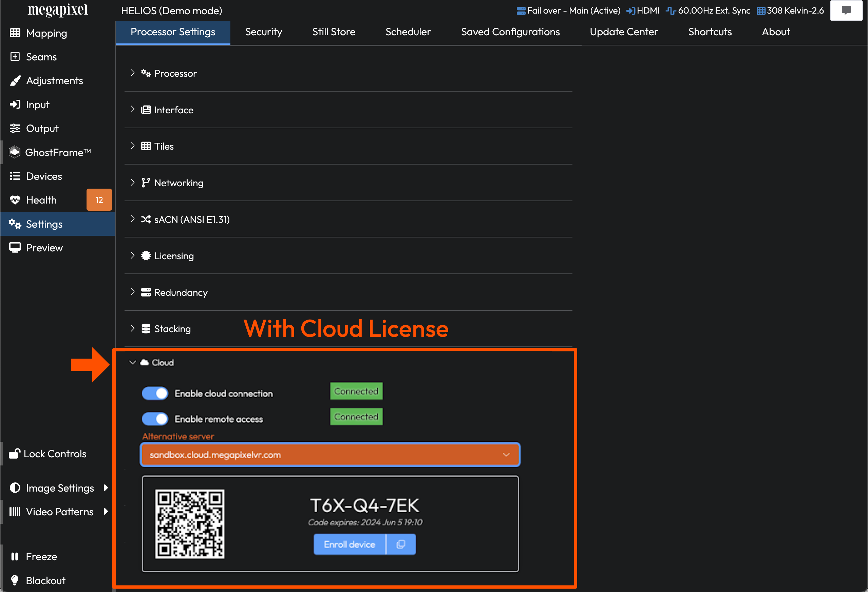Click the enrollment QR code
This screenshot has width=868, height=592.
pos(190,524)
